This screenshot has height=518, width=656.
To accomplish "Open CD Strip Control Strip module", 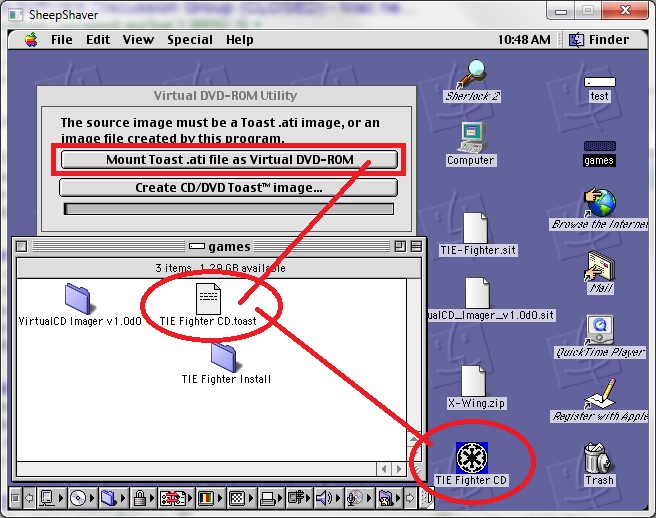I will [82, 498].
